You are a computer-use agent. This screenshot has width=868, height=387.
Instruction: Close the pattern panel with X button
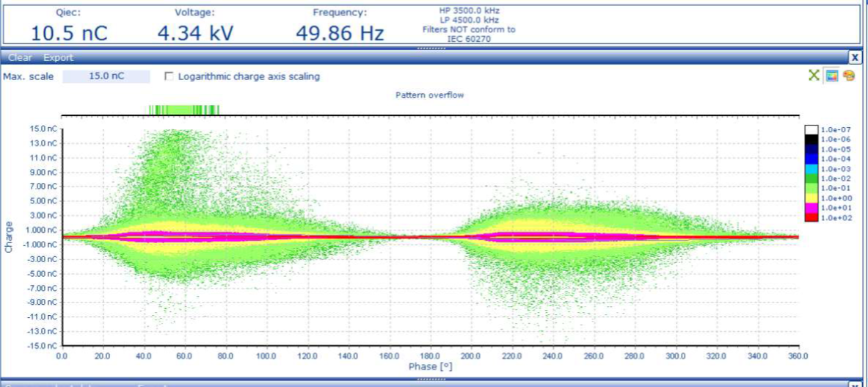(x=855, y=57)
